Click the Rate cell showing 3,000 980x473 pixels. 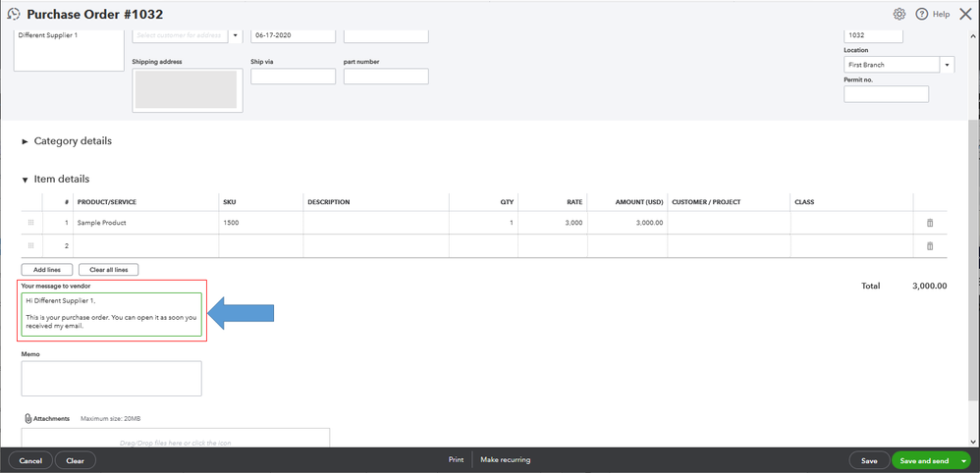(553, 223)
